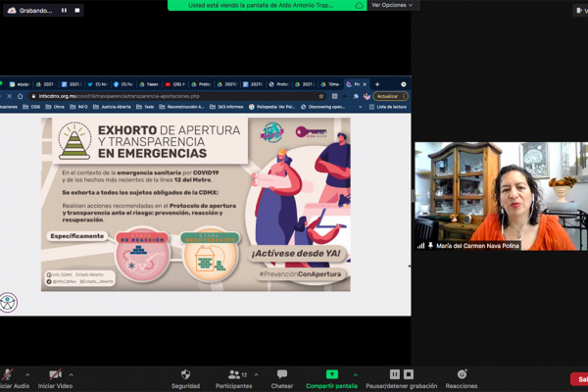Open the 3d3 informes bookmarks folder
Screen dimensions: 588x392
point(226,107)
